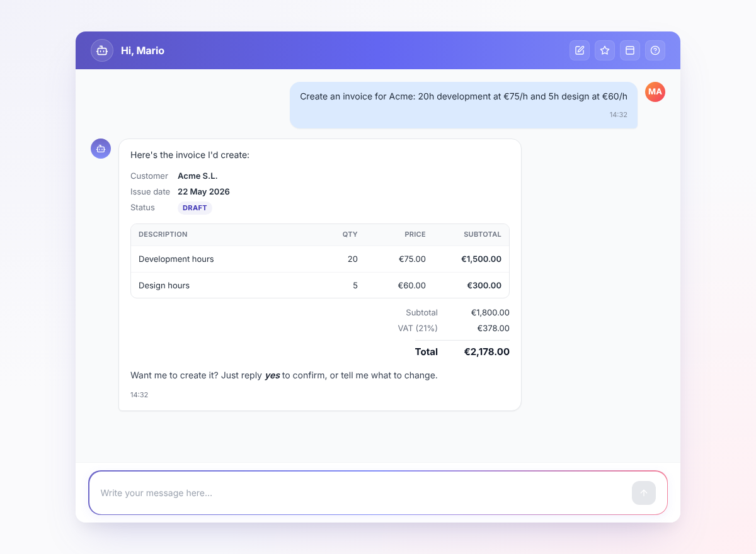Open the window layout icon in header
The image size is (756, 554).
[x=630, y=50]
